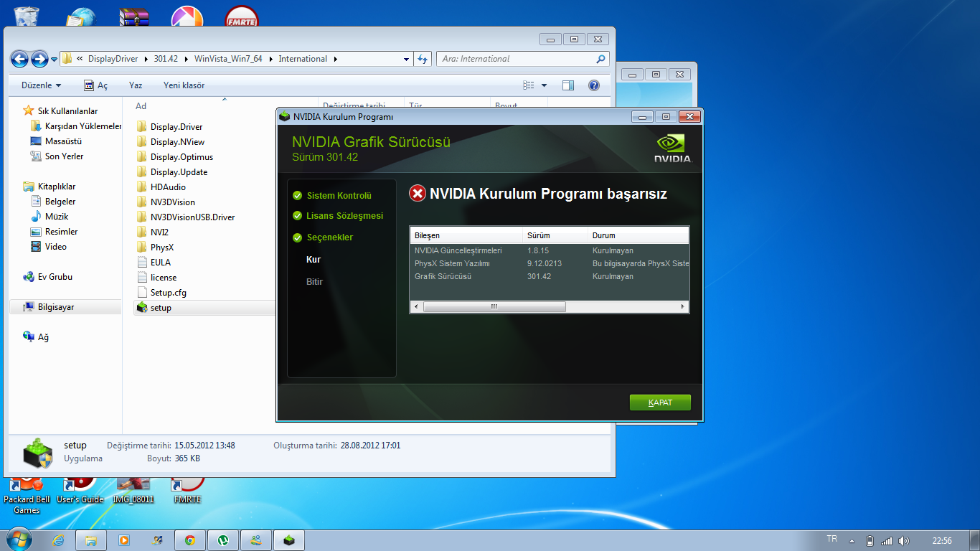The image size is (980, 551).
Task: Toggle the preview pane icon
Action: click(x=568, y=85)
